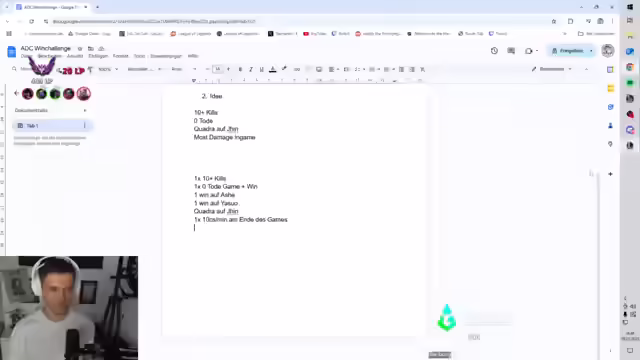The image size is (640, 360).
Task: Open the Bearbeiten menu
Action: (x=50, y=56)
